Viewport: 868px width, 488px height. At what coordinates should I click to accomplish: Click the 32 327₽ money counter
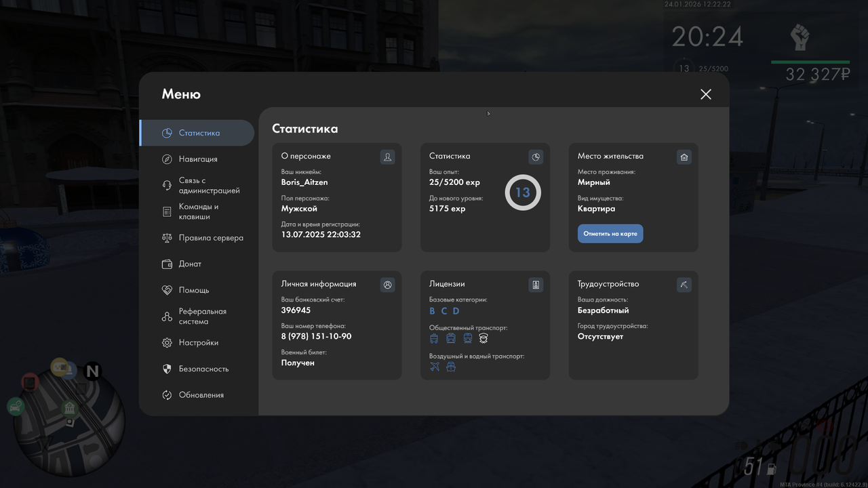[x=818, y=75]
